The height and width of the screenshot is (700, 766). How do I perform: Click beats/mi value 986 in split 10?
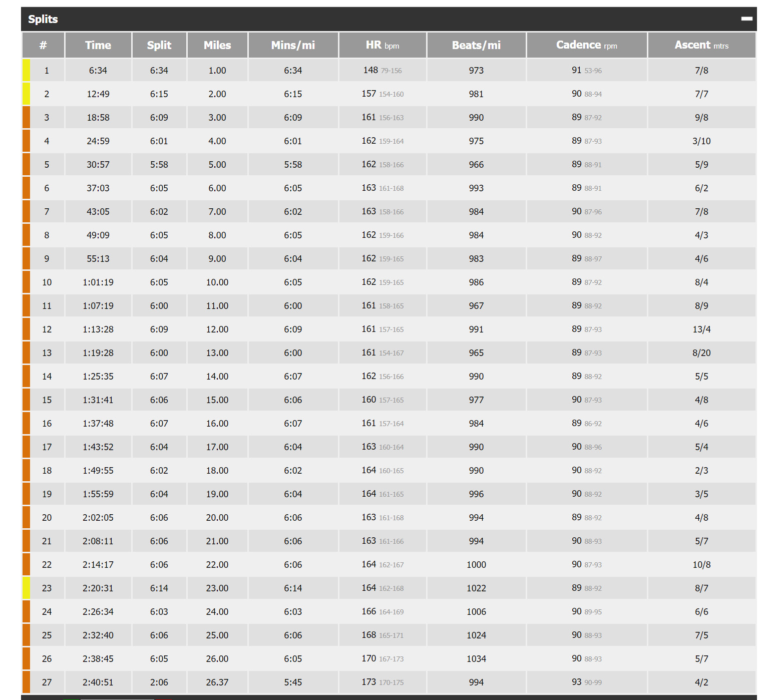point(476,282)
